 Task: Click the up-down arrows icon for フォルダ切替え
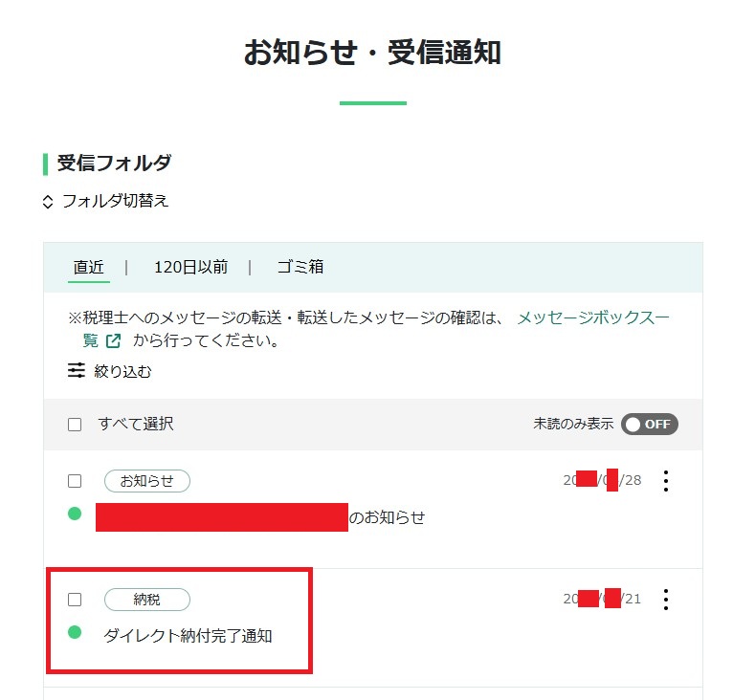48,202
